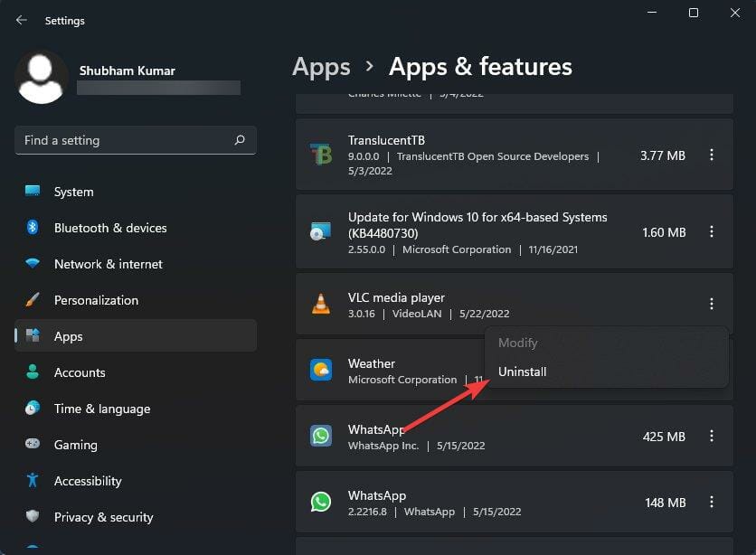Click the Bluetooth icon in sidebar

pos(33,227)
